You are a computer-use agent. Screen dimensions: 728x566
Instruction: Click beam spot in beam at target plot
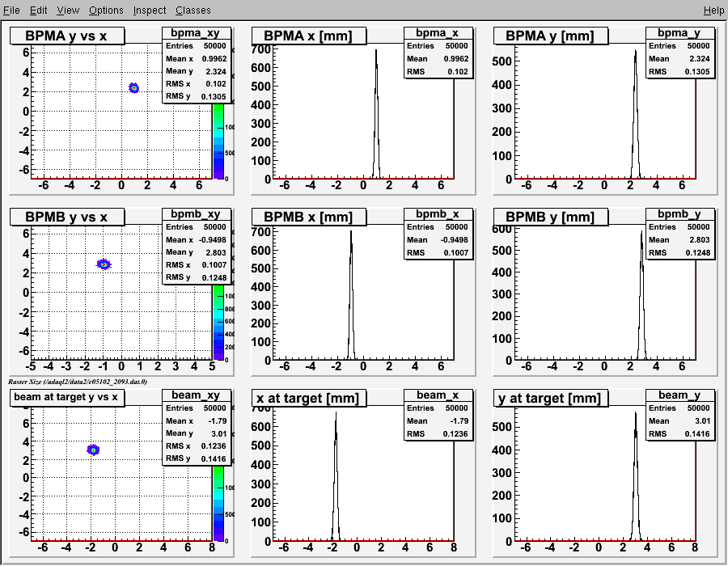coord(93,450)
